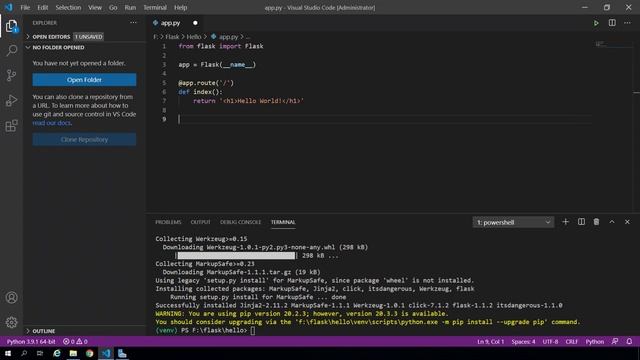Open the powershell terminal selector dropdown

point(513,222)
